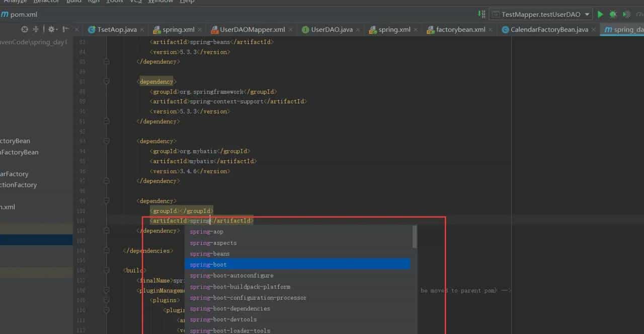Collapse the dependency block at line 87
Image resolution: width=644 pixels, height=334 pixels.
pyautogui.click(x=107, y=82)
